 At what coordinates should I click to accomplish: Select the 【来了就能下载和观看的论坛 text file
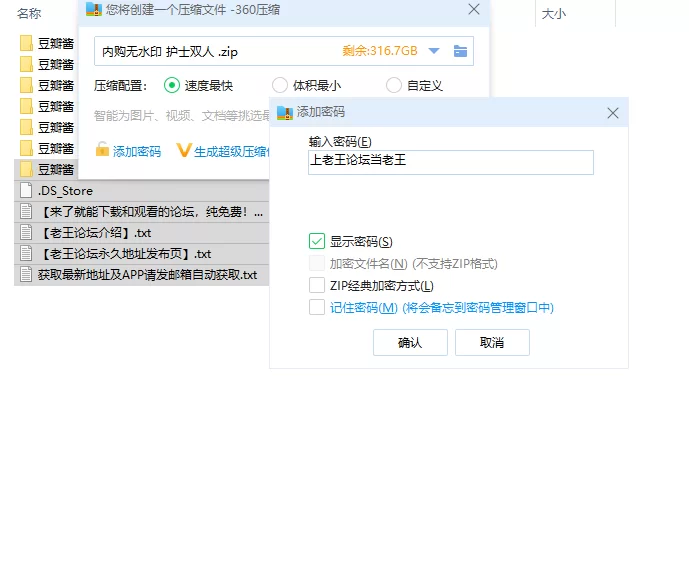[x=141, y=212]
